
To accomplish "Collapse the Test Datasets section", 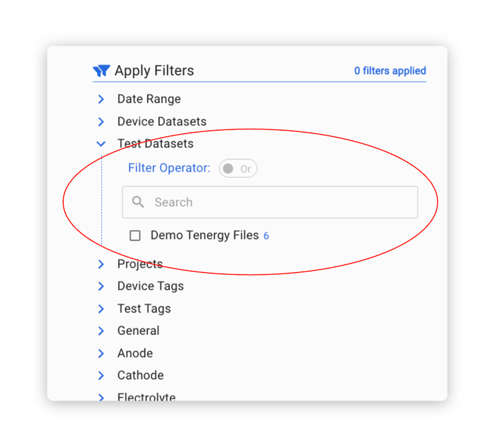I will pyautogui.click(x=101, y=144).
